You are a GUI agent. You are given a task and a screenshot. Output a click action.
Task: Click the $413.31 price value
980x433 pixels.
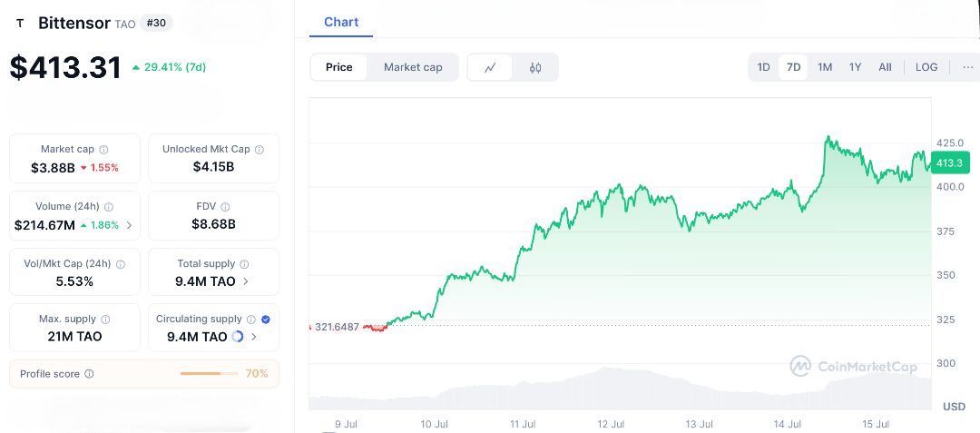click(65, 67)
